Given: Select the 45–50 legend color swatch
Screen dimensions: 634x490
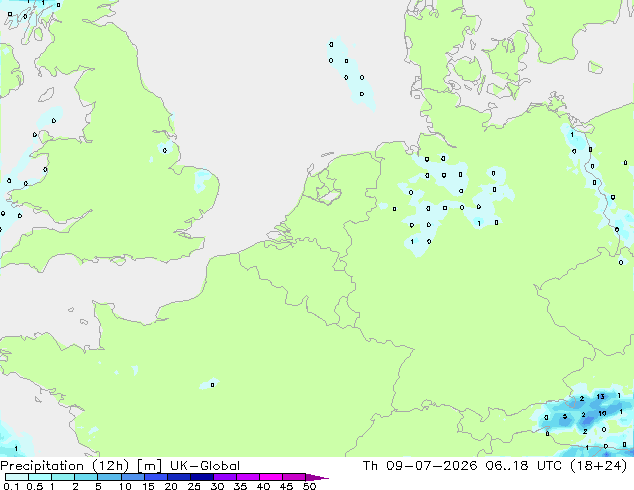Looking at the screenshot, I should [x=294, y=477].
